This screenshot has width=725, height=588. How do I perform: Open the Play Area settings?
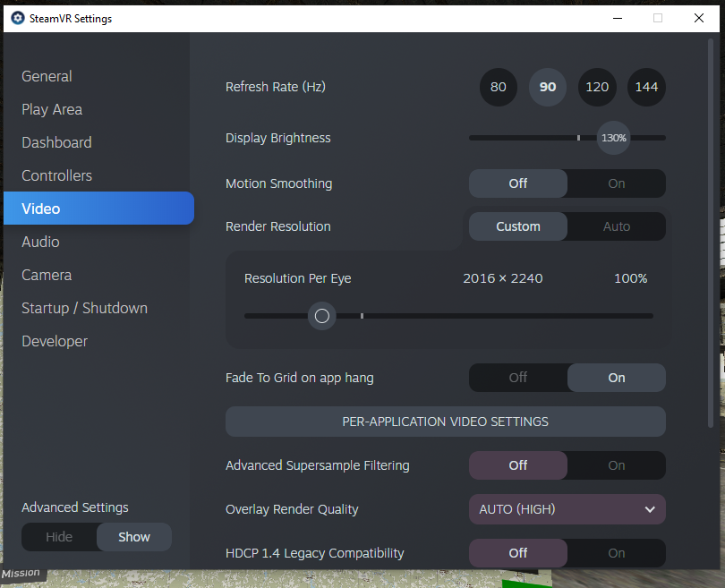52,109
